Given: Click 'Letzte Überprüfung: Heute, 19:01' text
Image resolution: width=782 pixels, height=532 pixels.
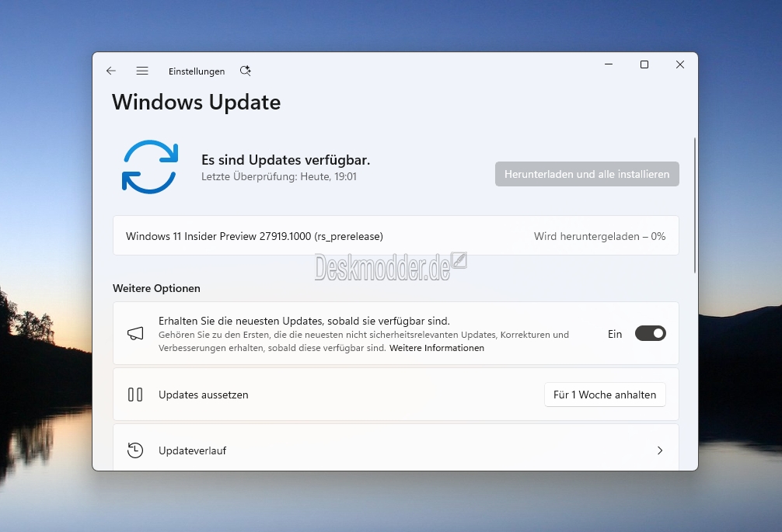Looking at the screenshot, I should 279,176.
